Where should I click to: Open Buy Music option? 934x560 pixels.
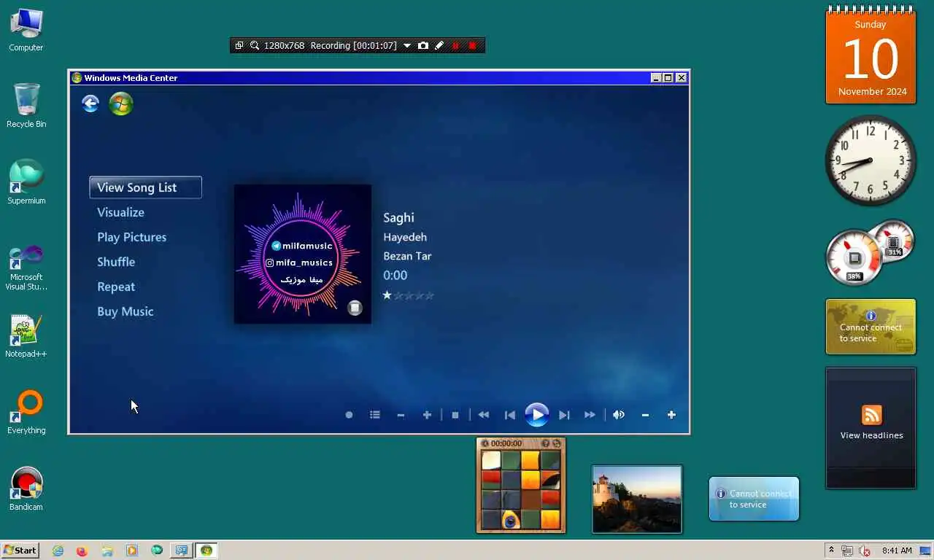125,311
